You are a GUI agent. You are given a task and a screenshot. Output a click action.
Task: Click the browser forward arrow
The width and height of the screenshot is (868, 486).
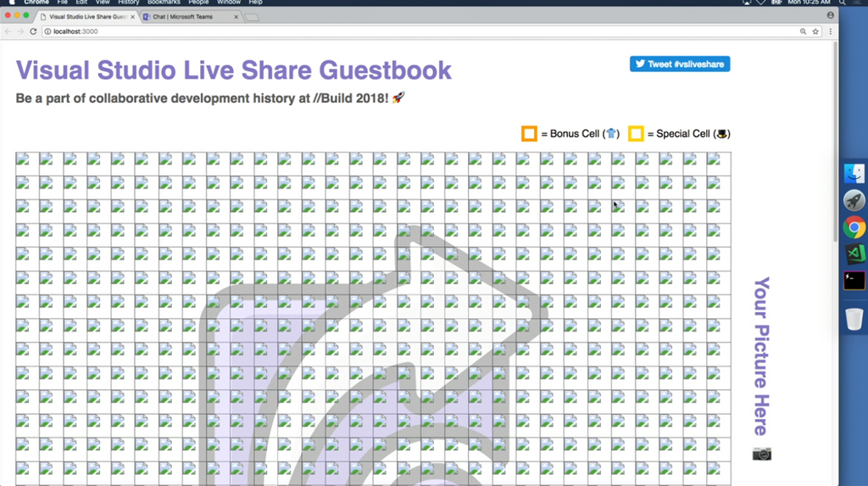[x=20, y=31]
